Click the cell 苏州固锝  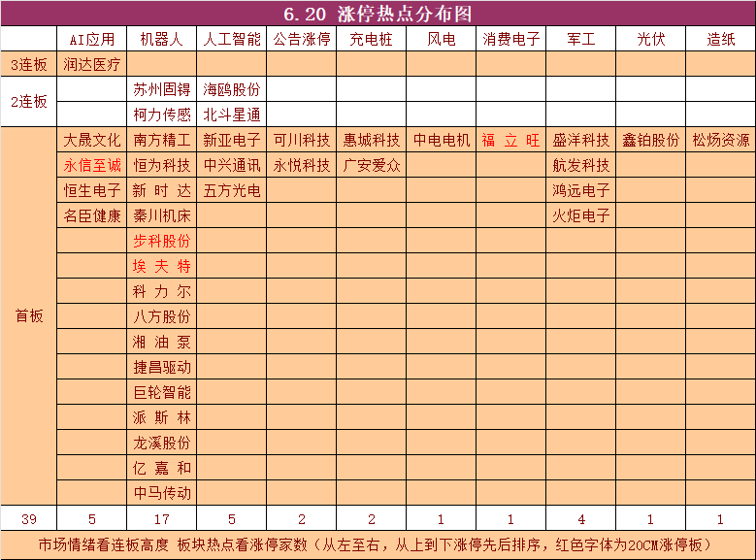tap(161, 89)
